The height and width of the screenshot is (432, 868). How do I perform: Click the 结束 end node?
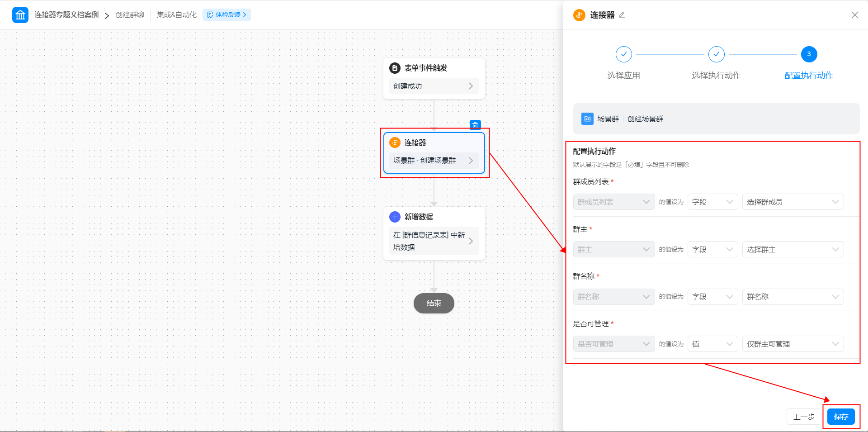tap(434, 303)
